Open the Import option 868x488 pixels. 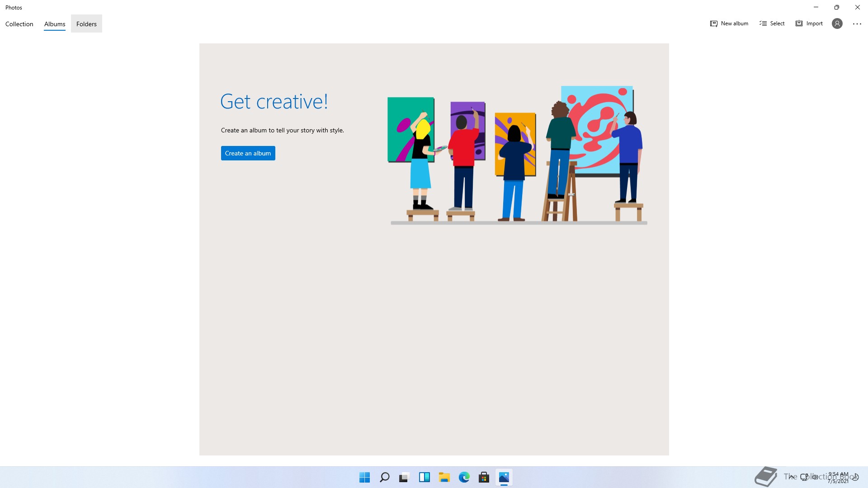(809, 23)
